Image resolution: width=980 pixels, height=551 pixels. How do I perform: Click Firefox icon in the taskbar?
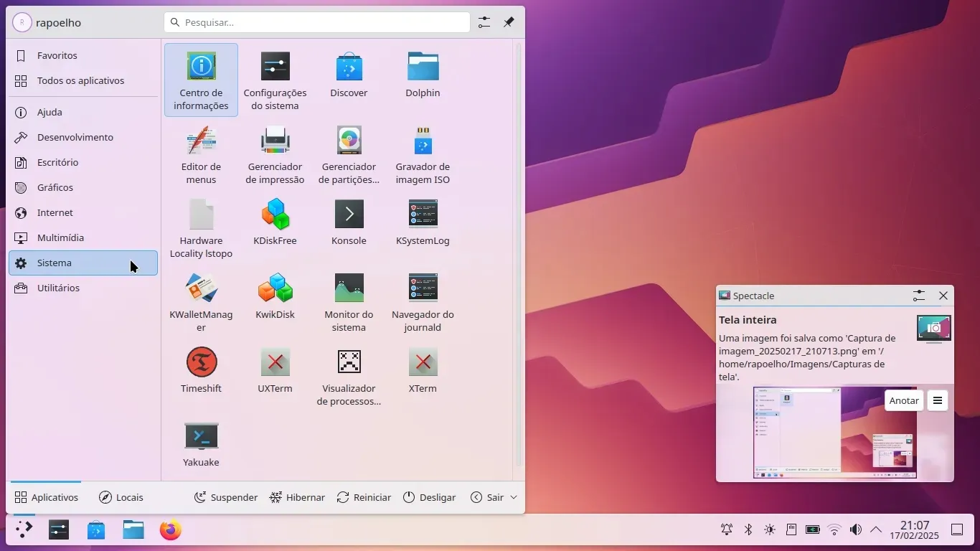point(171,530)
